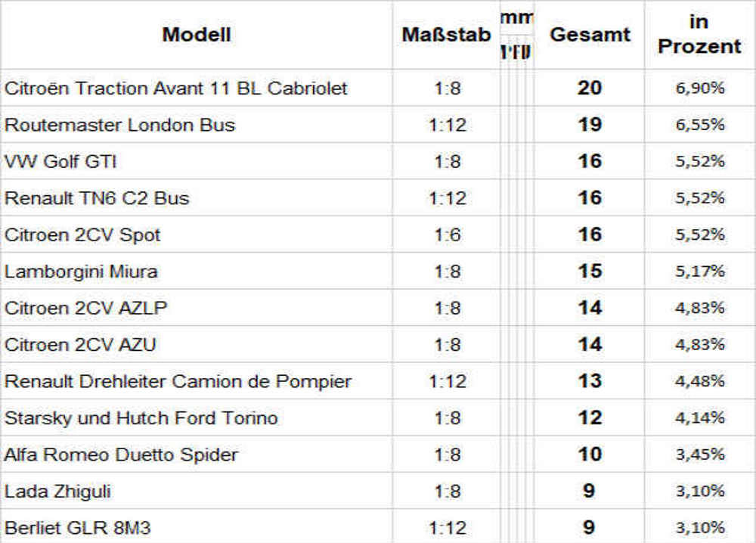
Task: Click the Modell column header
Action: (196, 35)
